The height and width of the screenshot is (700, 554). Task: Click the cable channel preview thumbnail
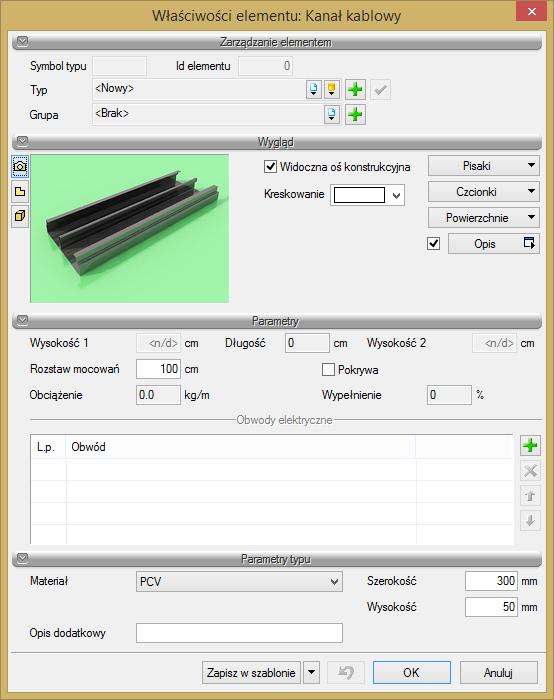coord(129,229)
